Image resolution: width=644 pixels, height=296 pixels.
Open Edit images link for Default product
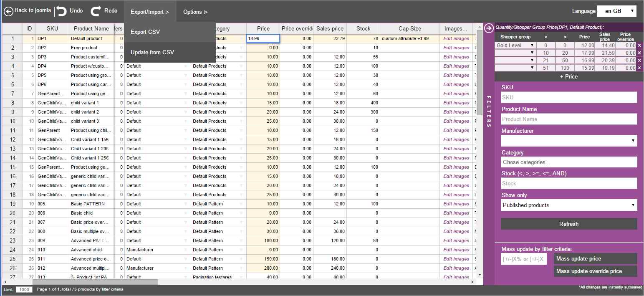click(456, 38)
